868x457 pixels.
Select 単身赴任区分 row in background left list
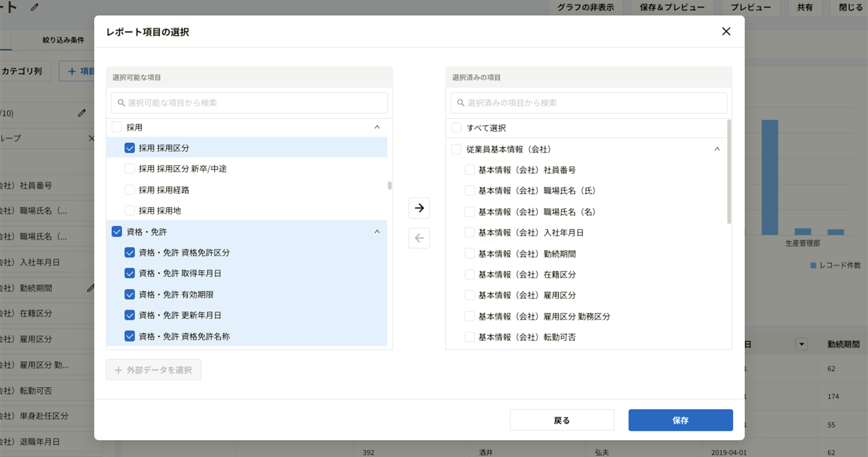[x=47, y=416]
